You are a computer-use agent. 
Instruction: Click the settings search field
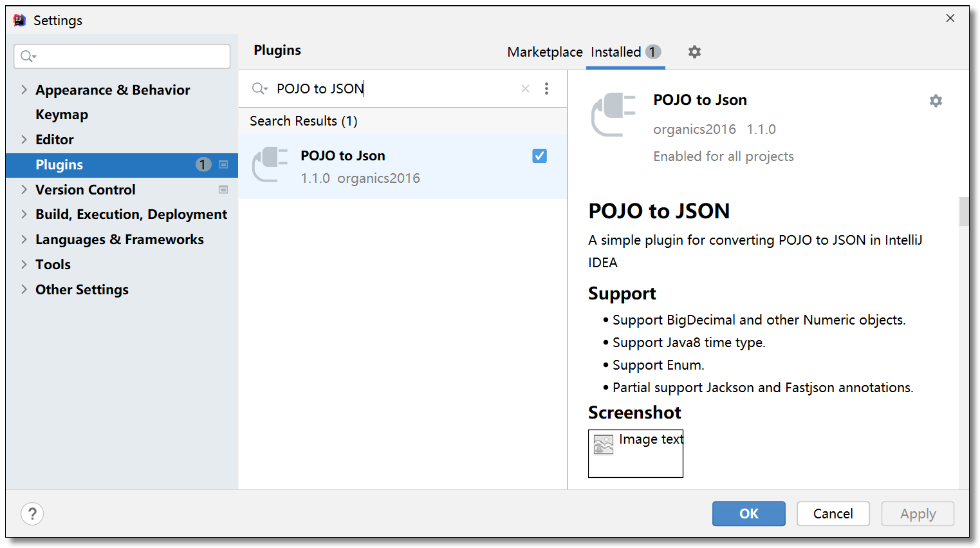tap(122, 57)
